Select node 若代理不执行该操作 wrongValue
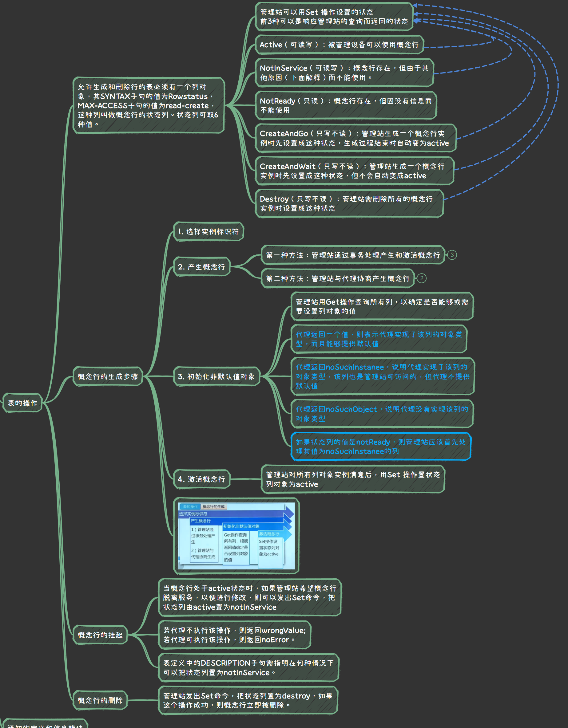568x728 pixels. pos(234,635)
